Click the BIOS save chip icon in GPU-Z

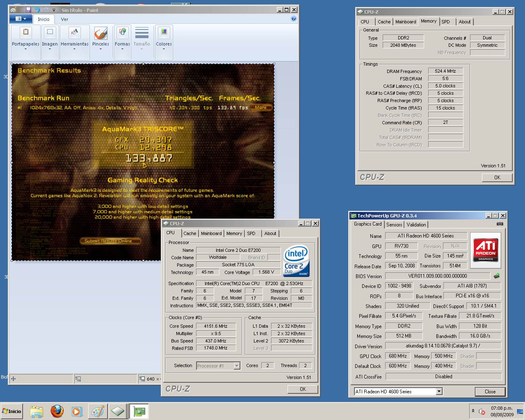(x=497, y=276)
